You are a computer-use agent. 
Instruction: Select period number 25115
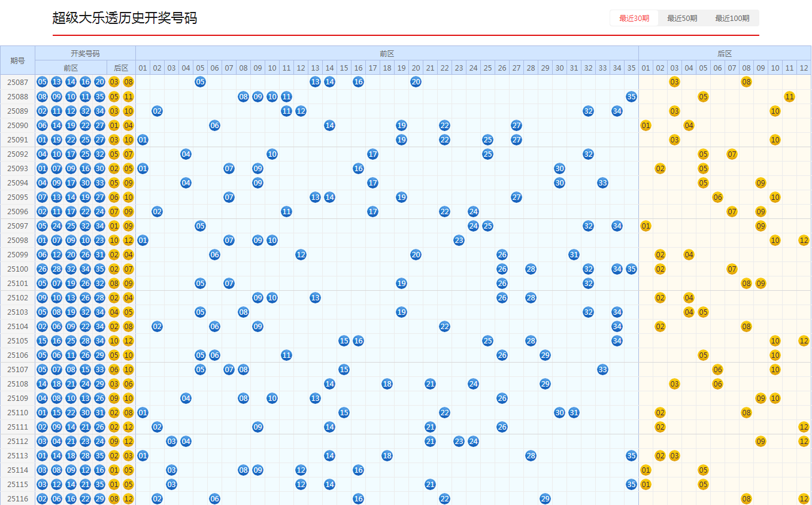17,484
